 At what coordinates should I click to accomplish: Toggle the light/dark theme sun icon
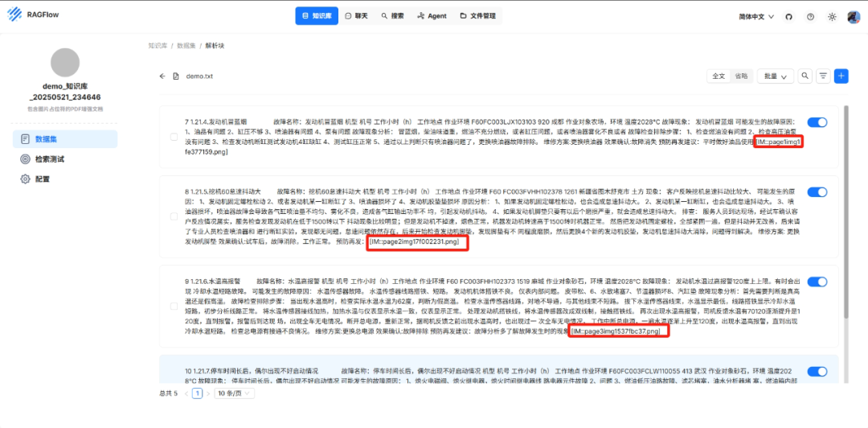pyautogui.click(x=832, y=17)
